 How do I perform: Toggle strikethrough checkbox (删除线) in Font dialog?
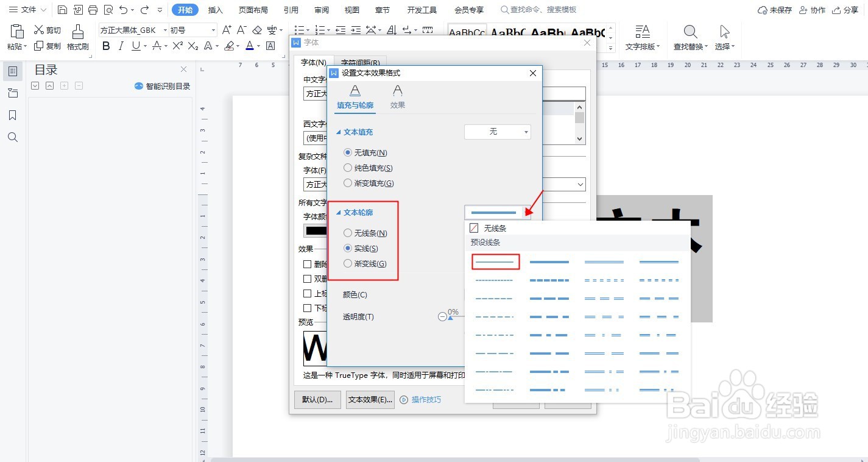pos(308,264)
